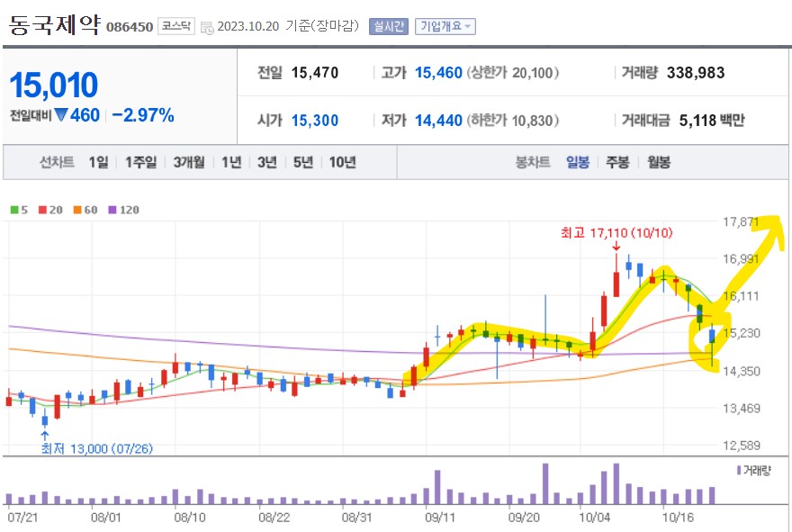This screenshot has height=532, width=792.
Task: Click the 상한가 20,100 text
Action: tap(513, 73)
